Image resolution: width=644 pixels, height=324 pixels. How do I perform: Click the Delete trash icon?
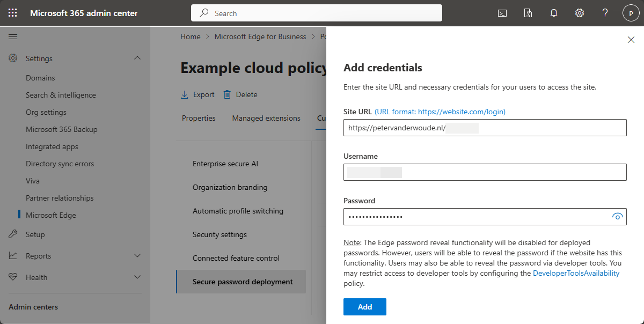coord(227,94)
